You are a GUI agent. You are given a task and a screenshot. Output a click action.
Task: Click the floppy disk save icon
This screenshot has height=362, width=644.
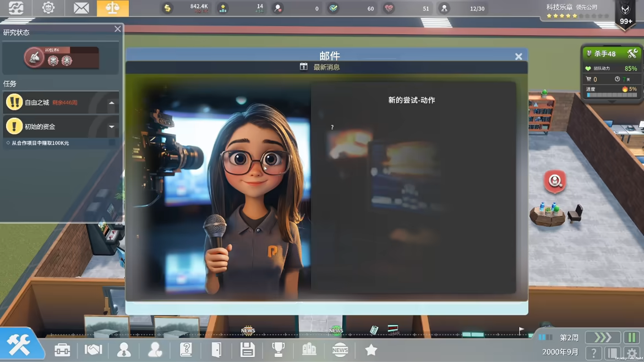[x=247, y=350]
